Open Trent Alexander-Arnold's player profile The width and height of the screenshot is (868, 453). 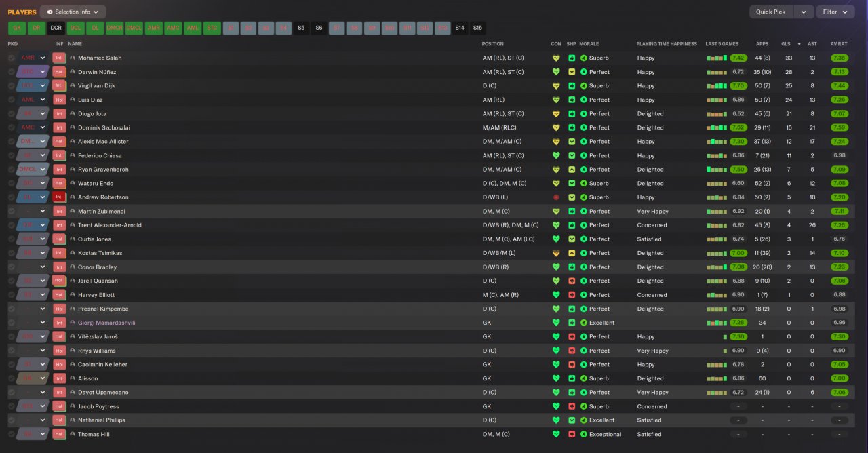tap(110, 225)
